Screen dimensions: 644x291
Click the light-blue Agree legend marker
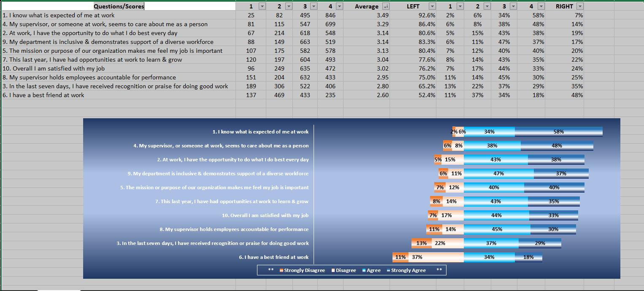pos(363,270)
